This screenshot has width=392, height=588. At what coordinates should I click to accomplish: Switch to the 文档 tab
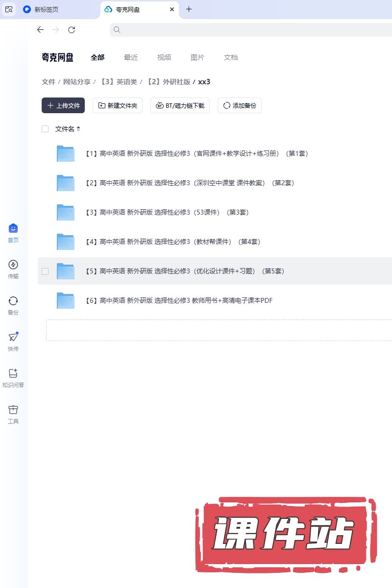click(x=231, y=57)
